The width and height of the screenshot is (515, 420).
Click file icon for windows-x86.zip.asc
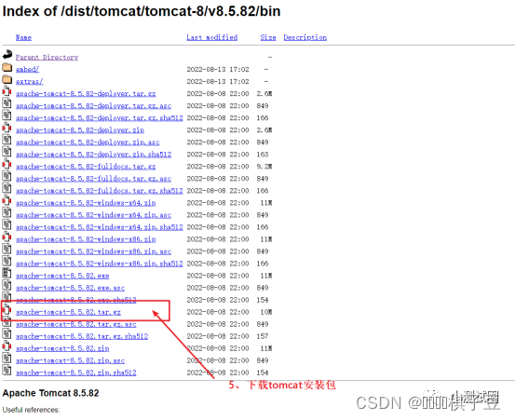7,250
